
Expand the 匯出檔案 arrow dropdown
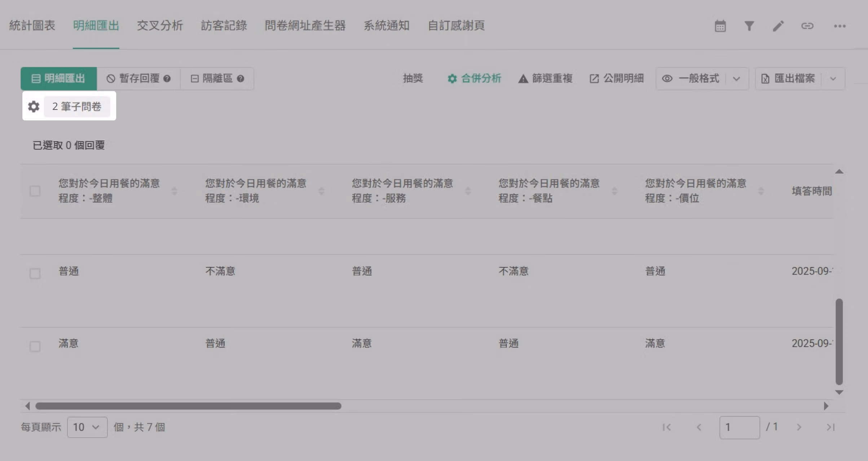pyautogui.click(x=833, y=79)
